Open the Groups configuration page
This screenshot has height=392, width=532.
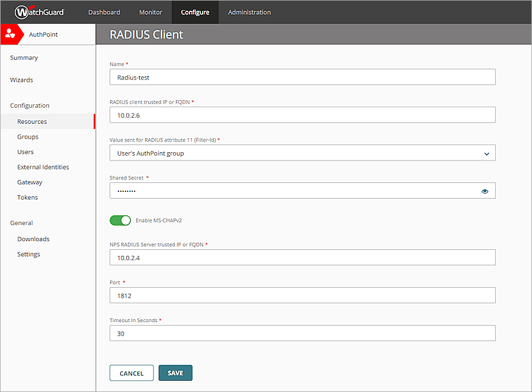click(x=27, y=136)
